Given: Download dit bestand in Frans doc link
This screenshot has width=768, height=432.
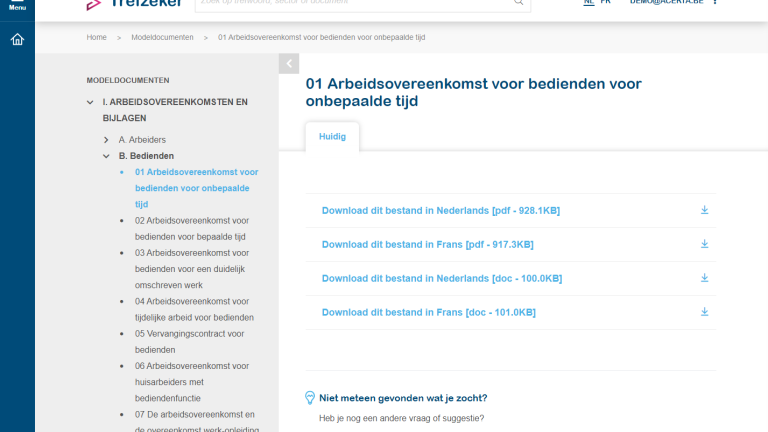Looking at the screenshot, I should point(429,312).
